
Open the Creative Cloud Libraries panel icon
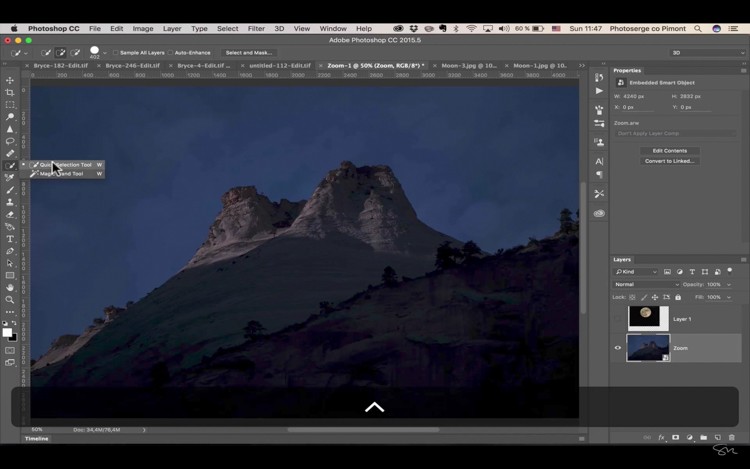pos(599,213)
